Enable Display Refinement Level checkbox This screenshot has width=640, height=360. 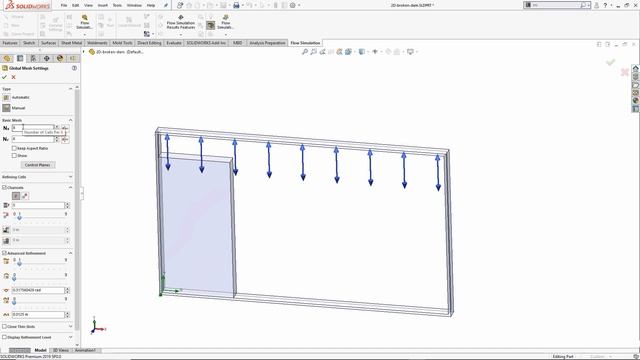coord(4,337)
